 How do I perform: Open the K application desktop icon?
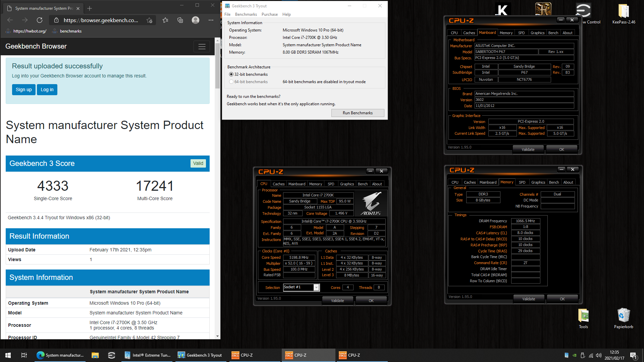coord(503,10)
